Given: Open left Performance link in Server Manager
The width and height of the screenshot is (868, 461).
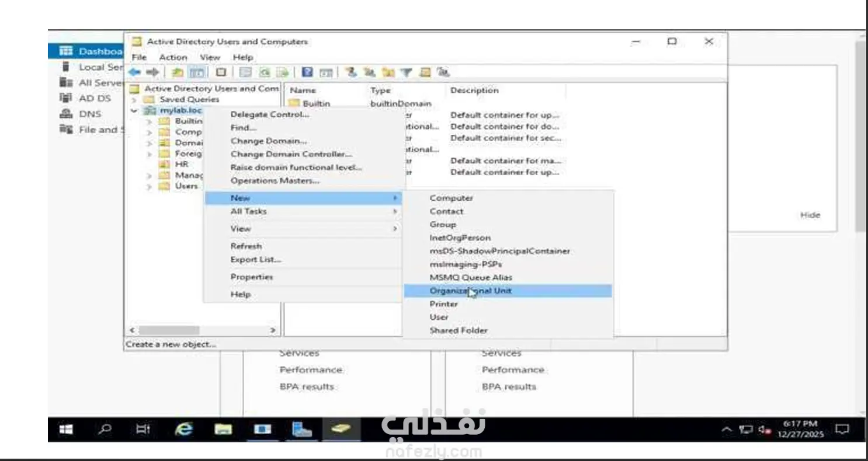Looking at the screenshot, I should [x=311, y=370].
